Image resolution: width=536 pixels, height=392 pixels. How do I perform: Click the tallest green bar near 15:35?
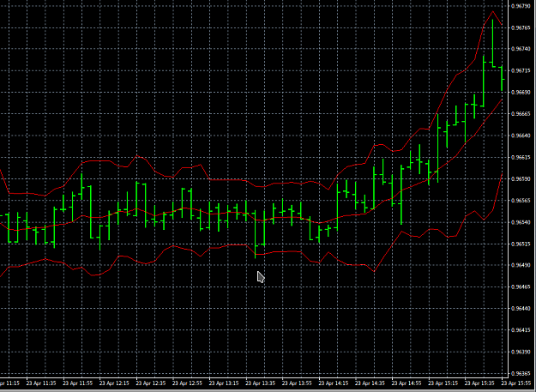click(484, 81)
